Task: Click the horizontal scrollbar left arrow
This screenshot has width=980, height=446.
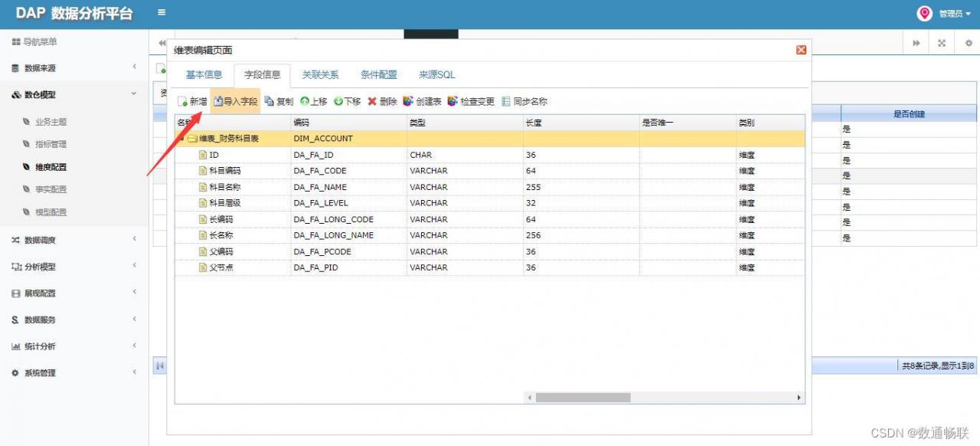Action: pyautogui.click(x=529, y=398)
